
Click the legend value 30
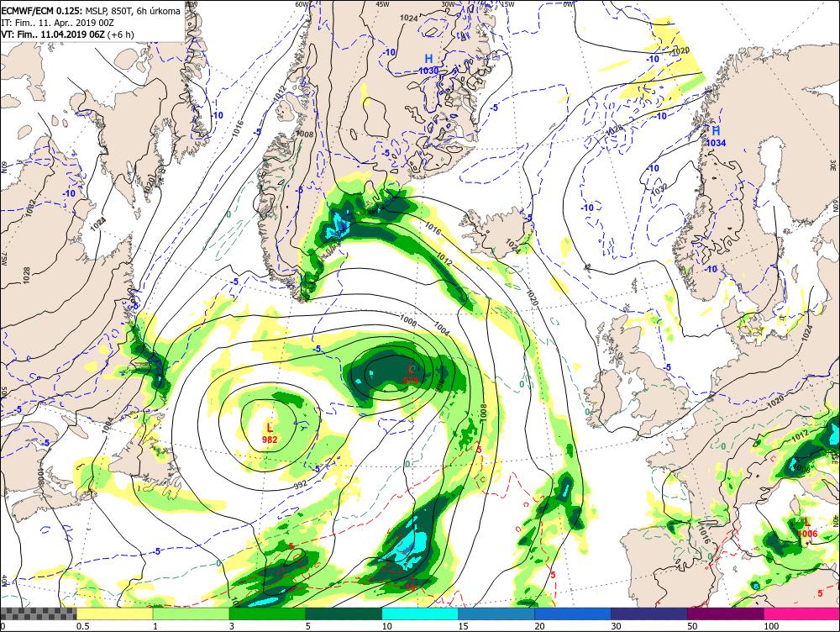click(616, 626)
